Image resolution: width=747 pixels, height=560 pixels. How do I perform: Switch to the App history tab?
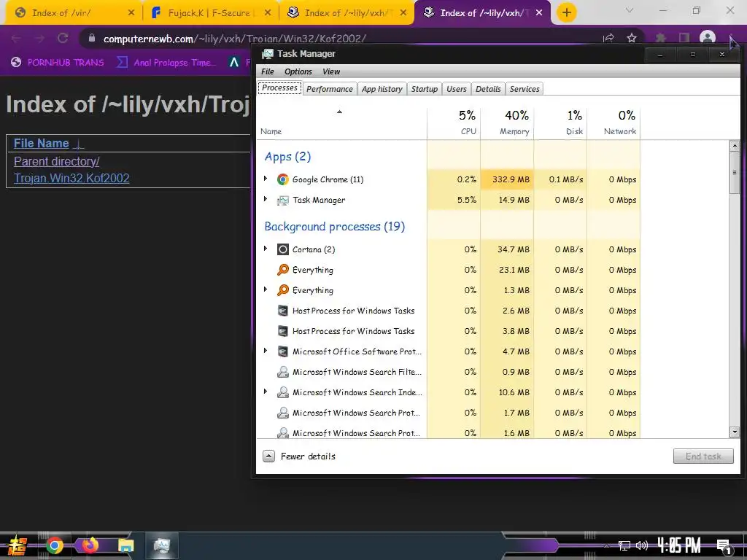tap(382, 89)
